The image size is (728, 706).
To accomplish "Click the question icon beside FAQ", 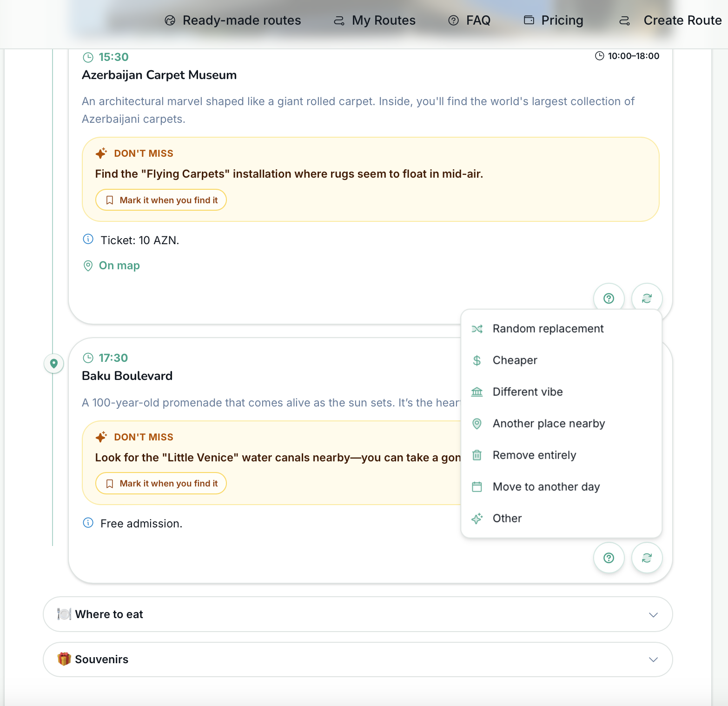I will [453, 20].
